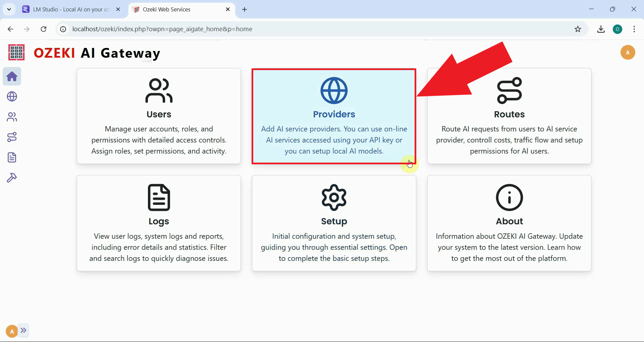Open the Providers card
Screen dimensions: 644x342
334,116
